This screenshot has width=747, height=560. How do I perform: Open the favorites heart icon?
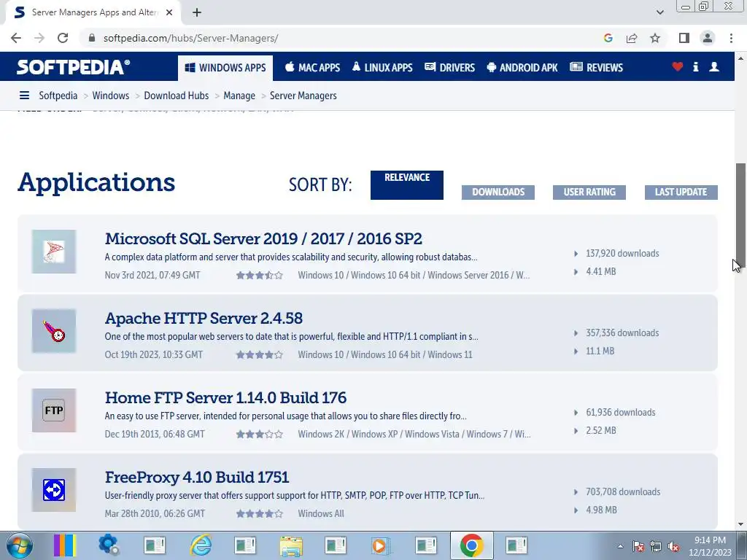(x=678, y=66)
